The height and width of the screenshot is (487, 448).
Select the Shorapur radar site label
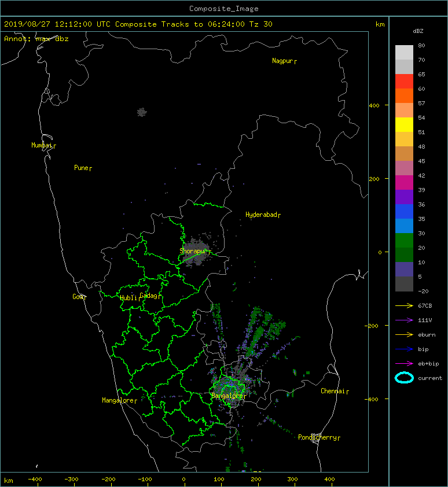point(195,251)
